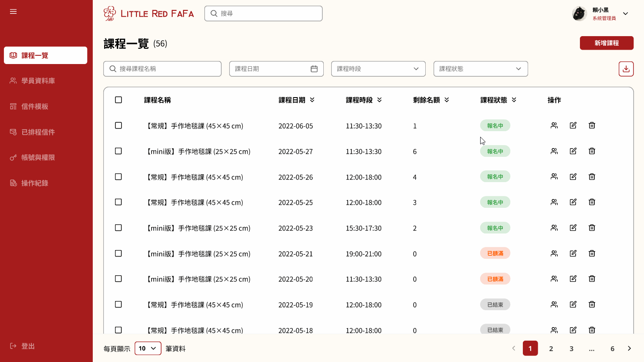Jump to page 2 in pagination

[551, 348]
